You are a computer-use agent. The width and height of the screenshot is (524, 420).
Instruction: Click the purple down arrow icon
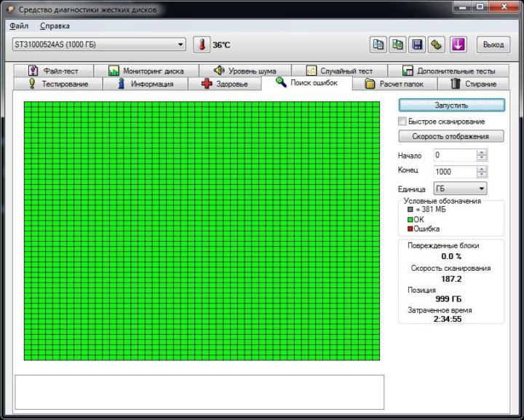tap(457, 45)
